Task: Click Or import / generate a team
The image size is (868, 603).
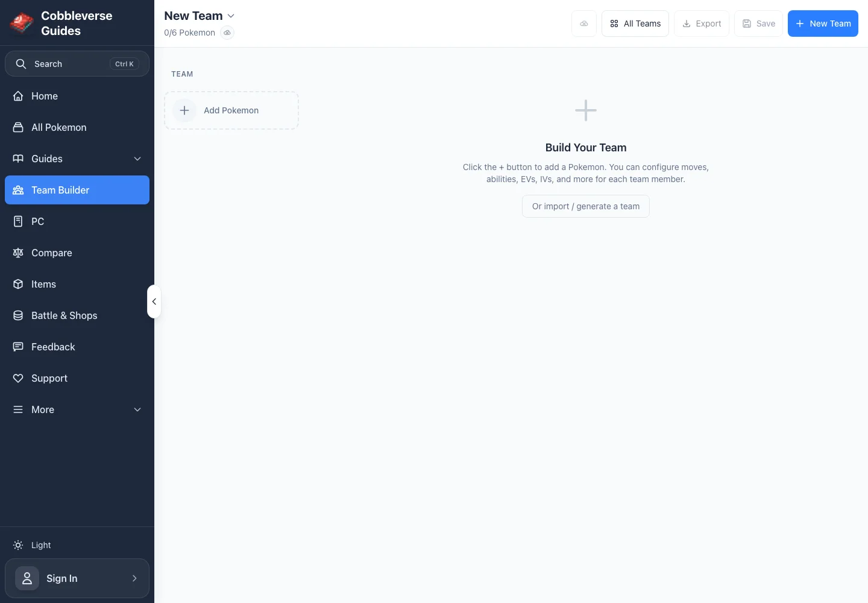Action: pyautogui.click(x=586, y=206)
